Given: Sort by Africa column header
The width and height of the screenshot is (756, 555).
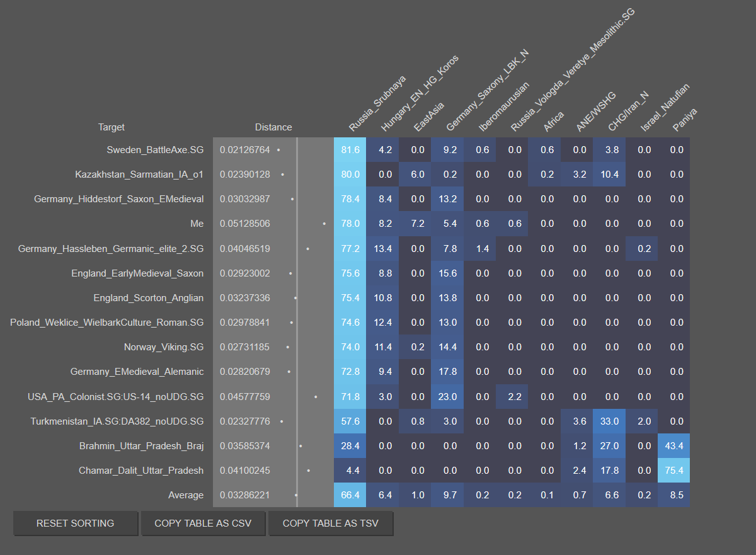Looking at the screenshot, I should (554, 122).
